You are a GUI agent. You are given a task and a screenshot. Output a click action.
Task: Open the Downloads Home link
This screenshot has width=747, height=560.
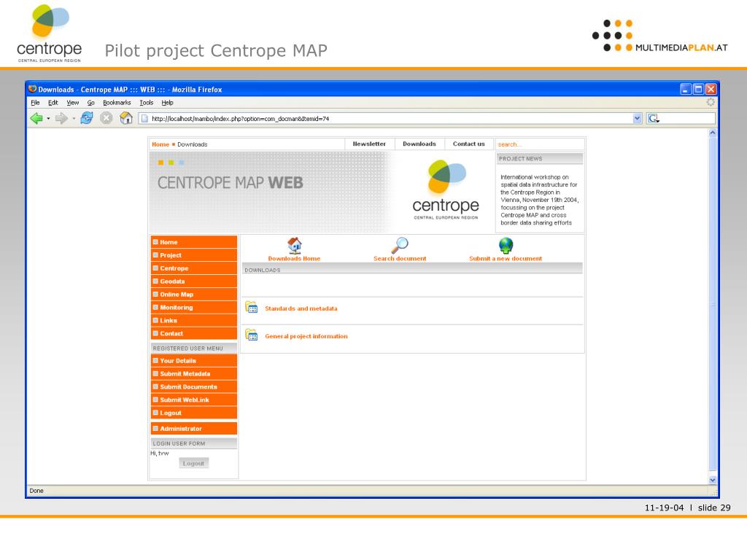click(294, 259)
